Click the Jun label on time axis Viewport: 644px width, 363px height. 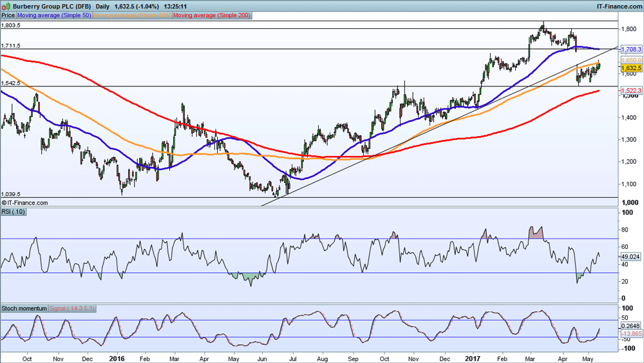(x=262, y=359)
